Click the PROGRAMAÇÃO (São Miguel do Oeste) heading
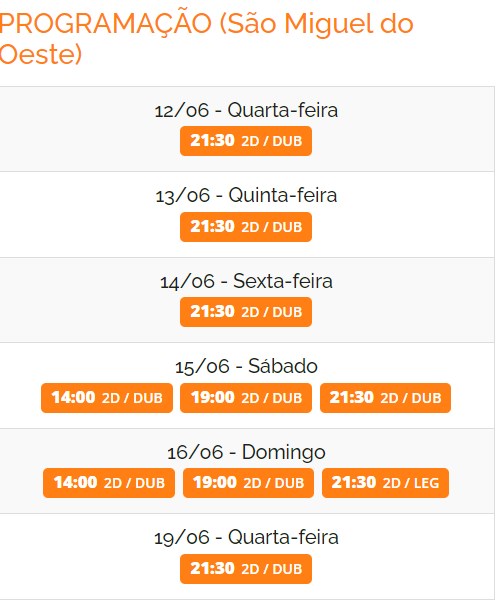 pos(206,39)
